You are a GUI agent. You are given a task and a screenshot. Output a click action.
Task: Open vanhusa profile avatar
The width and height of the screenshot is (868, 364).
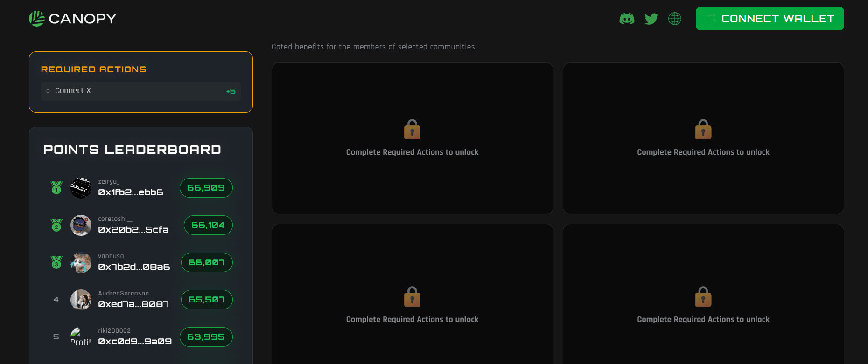tap(81, 262)
